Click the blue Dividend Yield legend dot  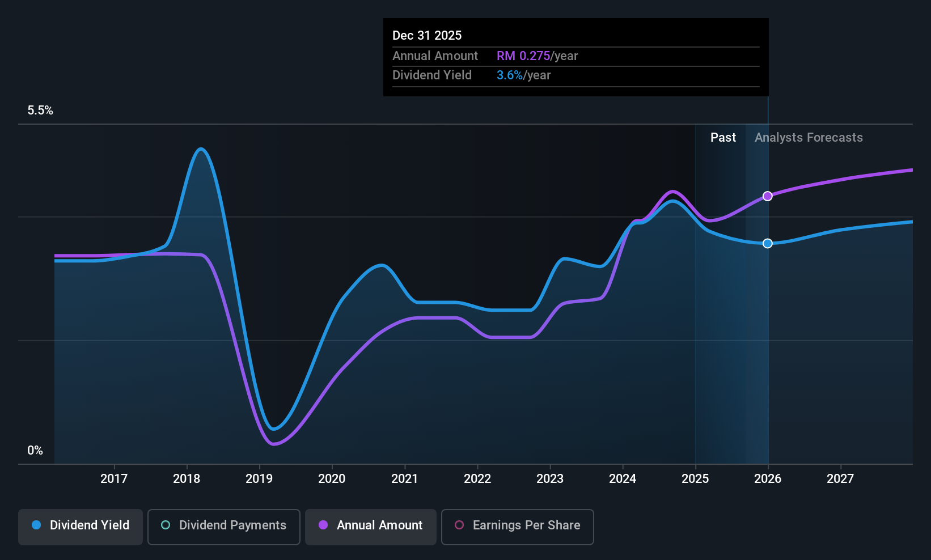point(36,525)
